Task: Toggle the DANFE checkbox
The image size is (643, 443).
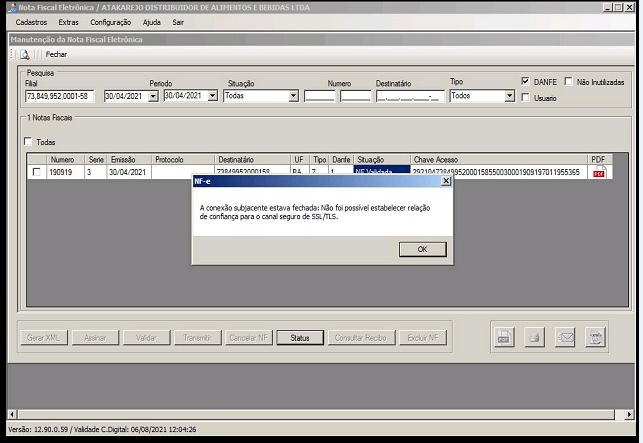Action: tap(525, 81)
